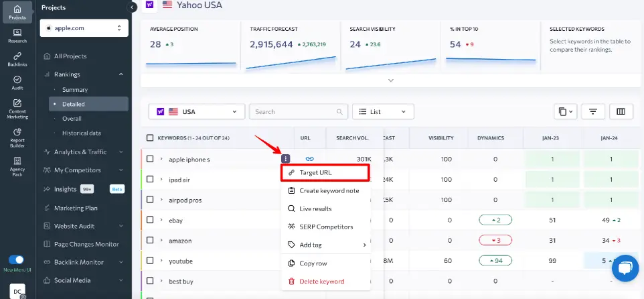The height and width of the screenshot is (299, 644).
Task: Check the ebay row checkbox
Action: tap(150, 220)
